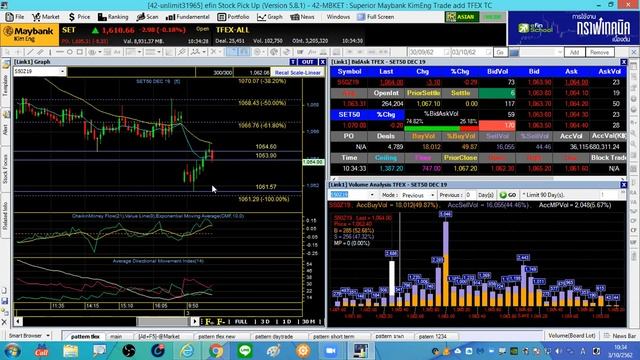
Task: Toggle the start date checkbox
Action: [x=447, y=52]
